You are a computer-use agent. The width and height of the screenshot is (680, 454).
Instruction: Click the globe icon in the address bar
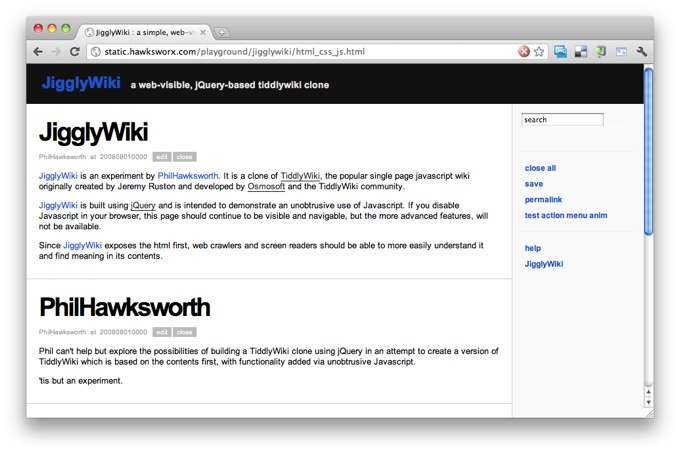[96, 52]
